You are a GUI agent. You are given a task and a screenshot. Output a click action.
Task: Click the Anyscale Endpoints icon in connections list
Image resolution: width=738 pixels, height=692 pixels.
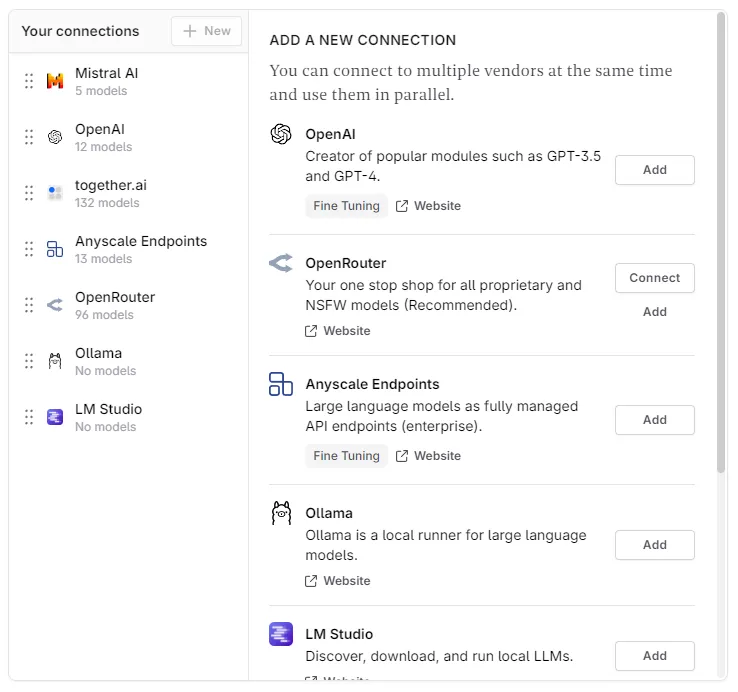click(x=55, y=249)
